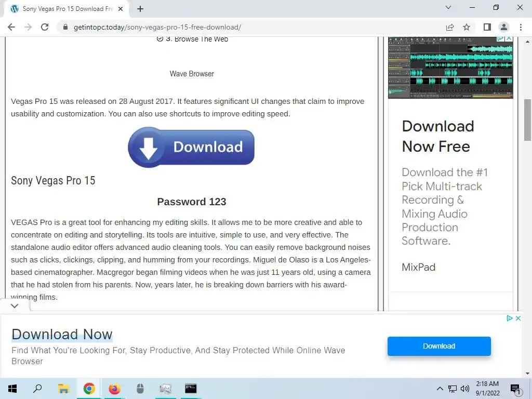The image size is (532, 399).
Task: Open the mouse app on taskbar
Action: [x=140, y=389]
